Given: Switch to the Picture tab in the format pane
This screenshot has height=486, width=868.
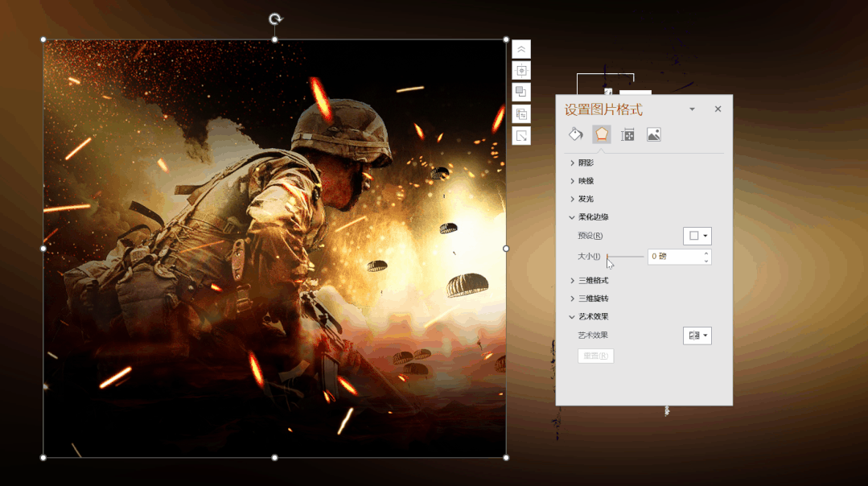Looking at the screenshot, I should pyautogui.click(x=654, y=134).
